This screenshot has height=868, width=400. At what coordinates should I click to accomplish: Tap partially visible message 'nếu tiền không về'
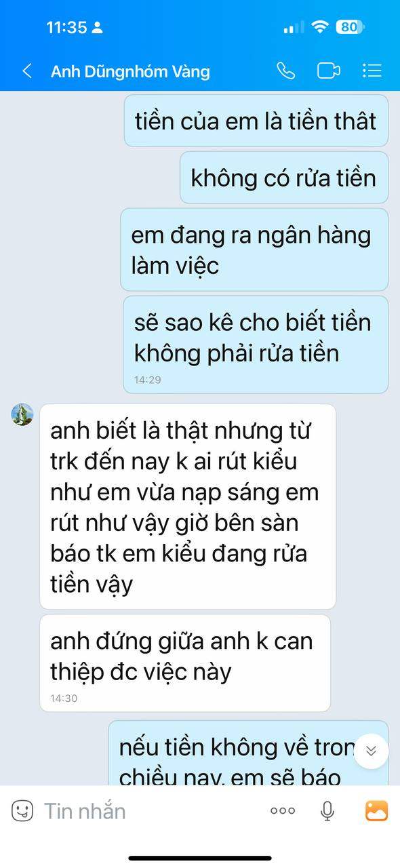(248, 753)
